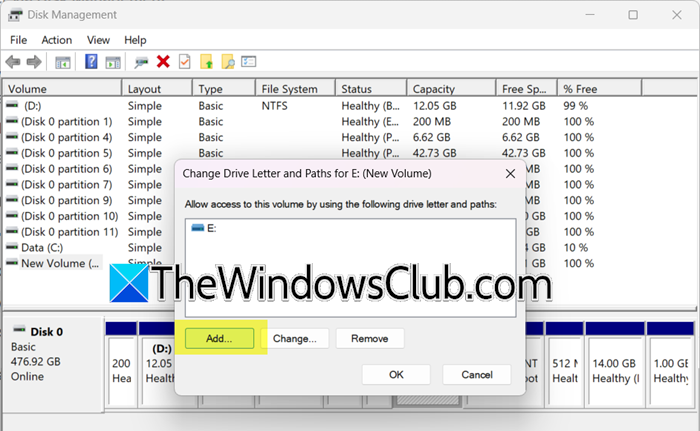Click the 42.73 GB capacity cell
This screenshot has height=431, width=700.
tap(434, 153)
